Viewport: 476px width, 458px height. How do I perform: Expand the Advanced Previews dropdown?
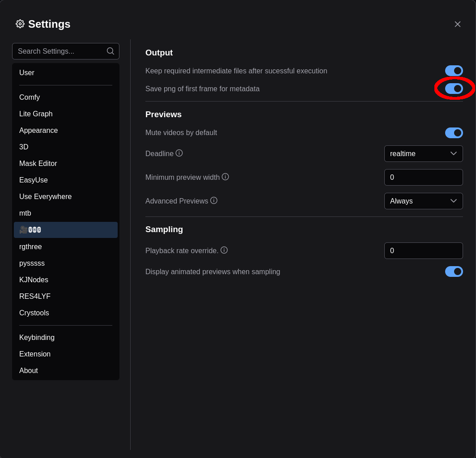423,201
